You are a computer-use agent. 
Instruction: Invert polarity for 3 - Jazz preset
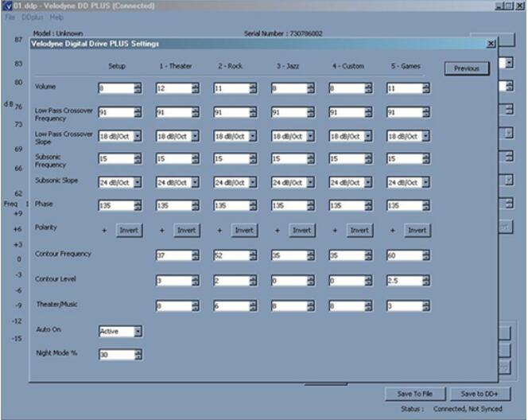[x=301, y=231]
